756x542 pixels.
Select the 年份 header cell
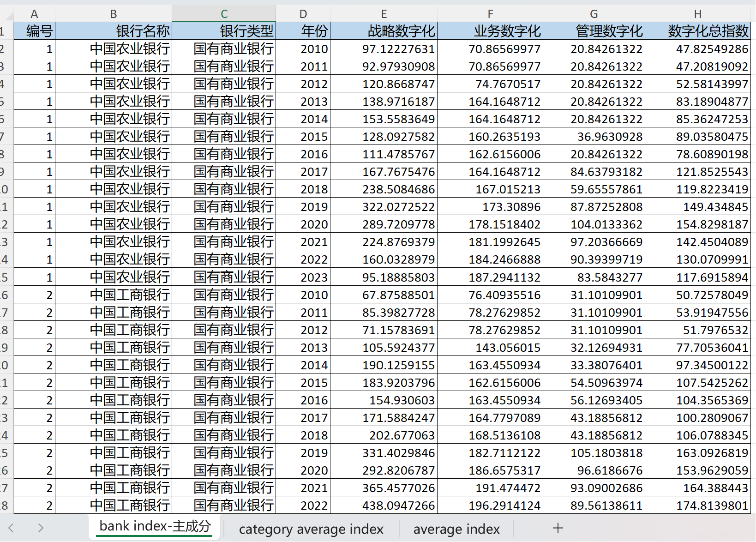click(x=303, y=31)
